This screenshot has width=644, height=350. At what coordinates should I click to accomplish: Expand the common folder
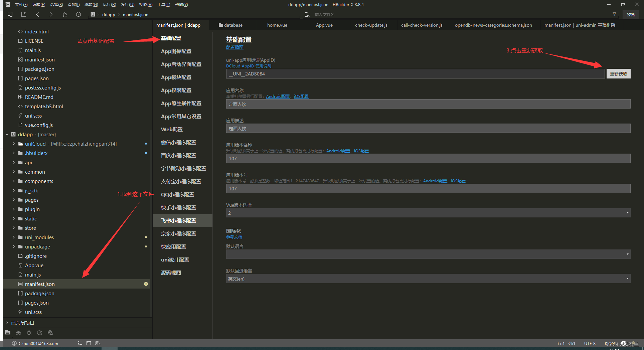tap(14, 172)
